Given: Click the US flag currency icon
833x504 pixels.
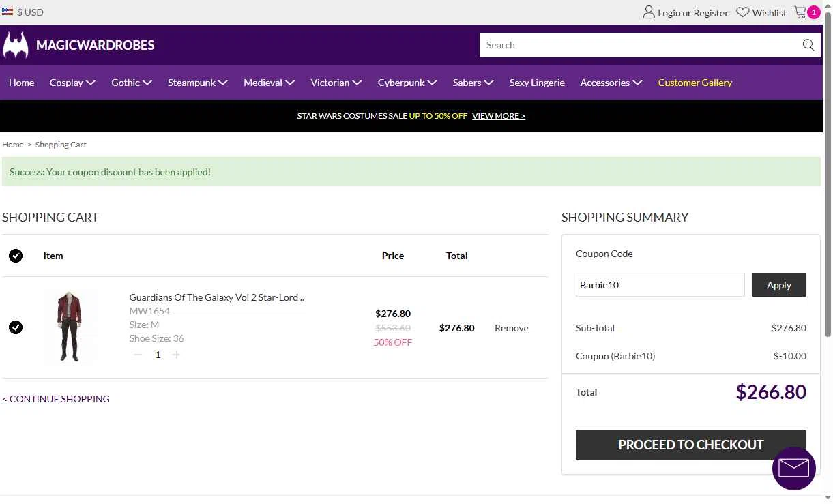Looking at the screenshot, I should [8, 12].
